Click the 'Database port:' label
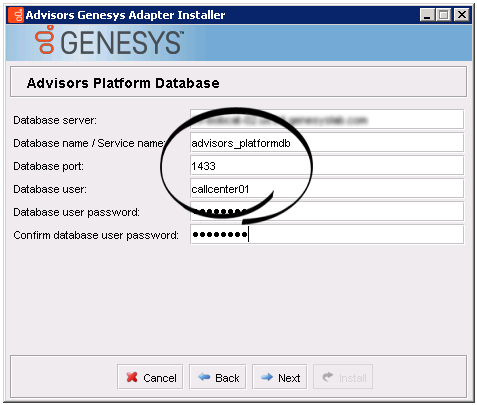477x405 pixels. point(49,166)
